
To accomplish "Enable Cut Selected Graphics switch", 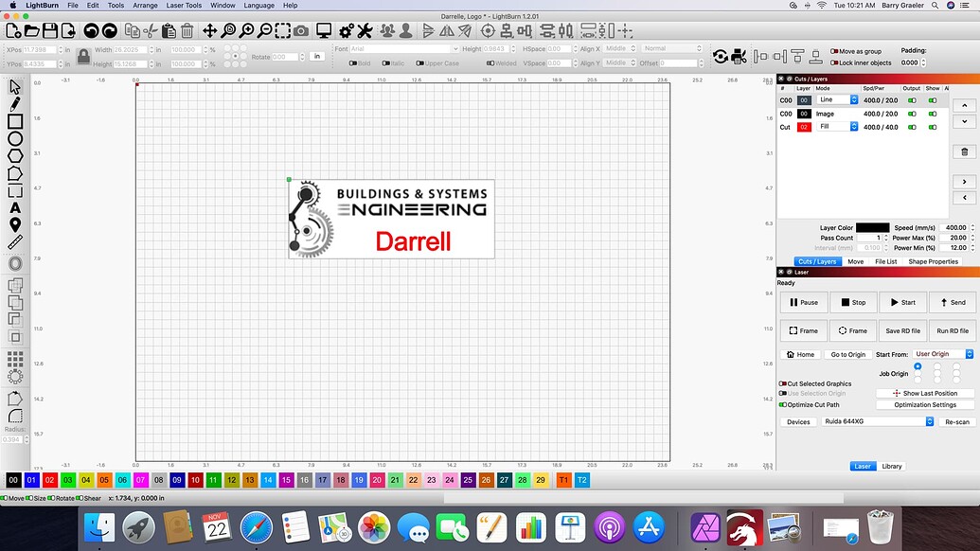I will tap(782, 383).
